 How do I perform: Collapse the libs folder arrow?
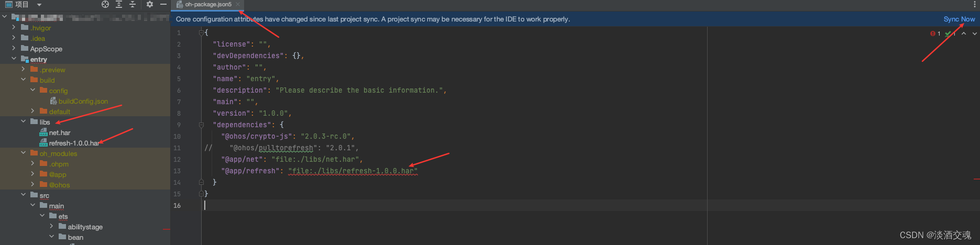pyautogui.click(x=23, y=121)
